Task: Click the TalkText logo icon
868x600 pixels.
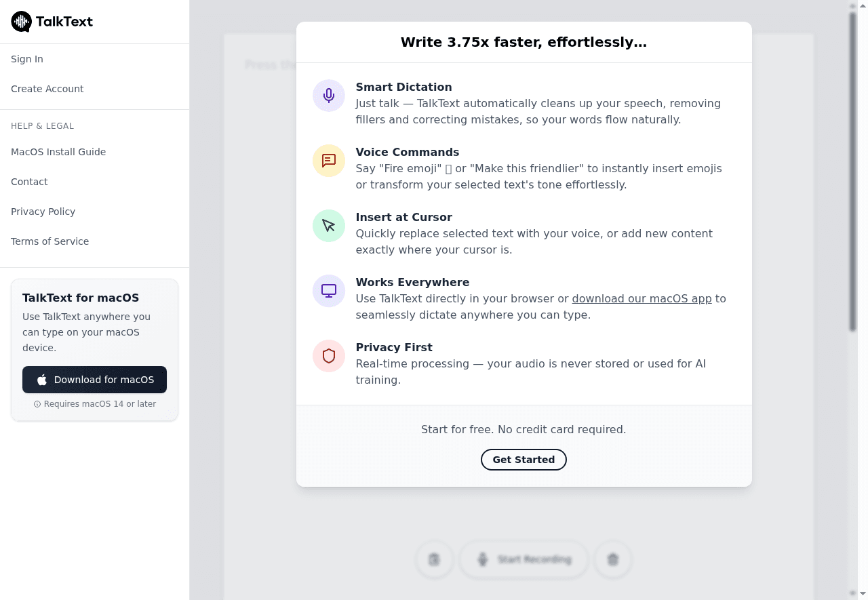Action: point(22,22)
